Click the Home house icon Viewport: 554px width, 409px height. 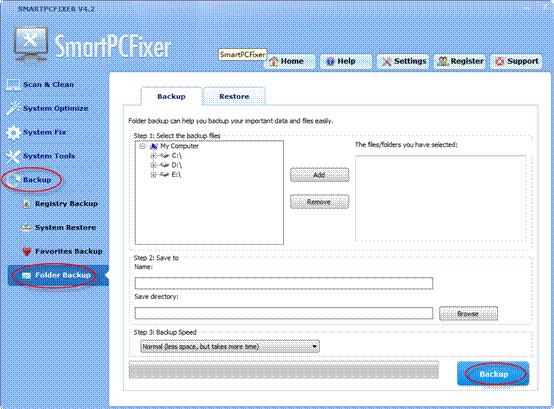click(x=273, y=61)
